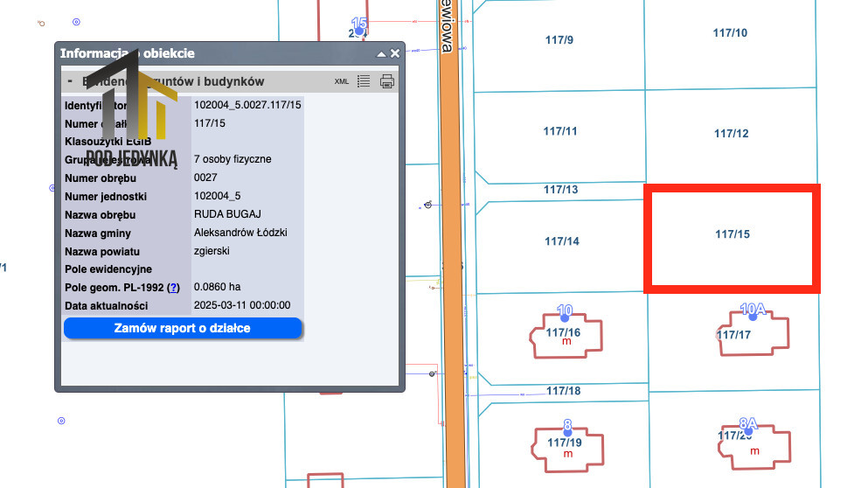Close the Informacja o obiekcie window
Viewport: 868px width, 488px height.
coord(395,53)
